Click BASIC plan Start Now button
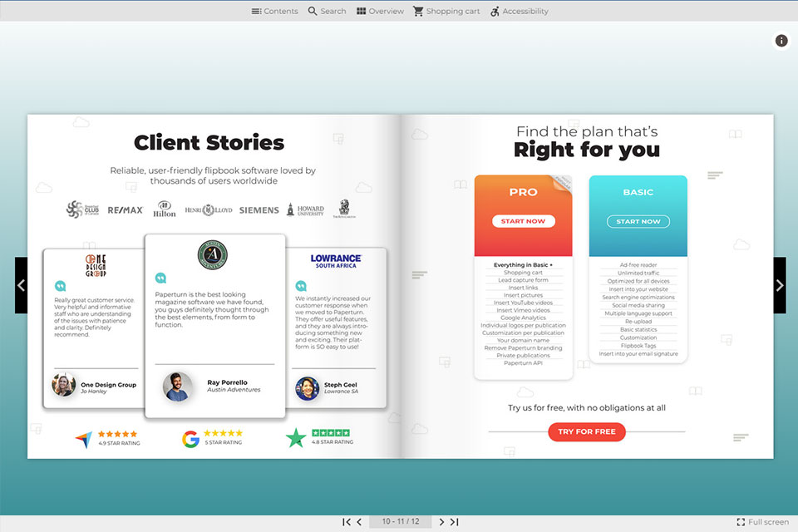Viewport: 798px width, 532px height. 638,221
